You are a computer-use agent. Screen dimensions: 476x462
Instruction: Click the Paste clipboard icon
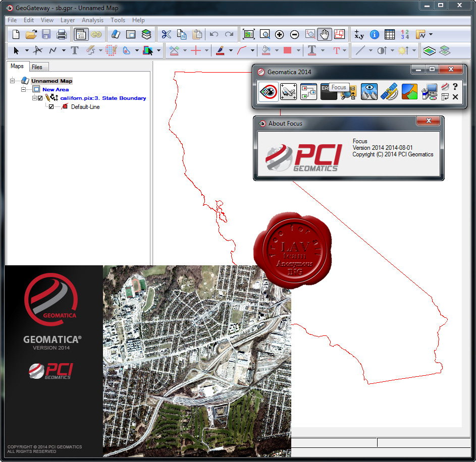[x=197, y=35]
